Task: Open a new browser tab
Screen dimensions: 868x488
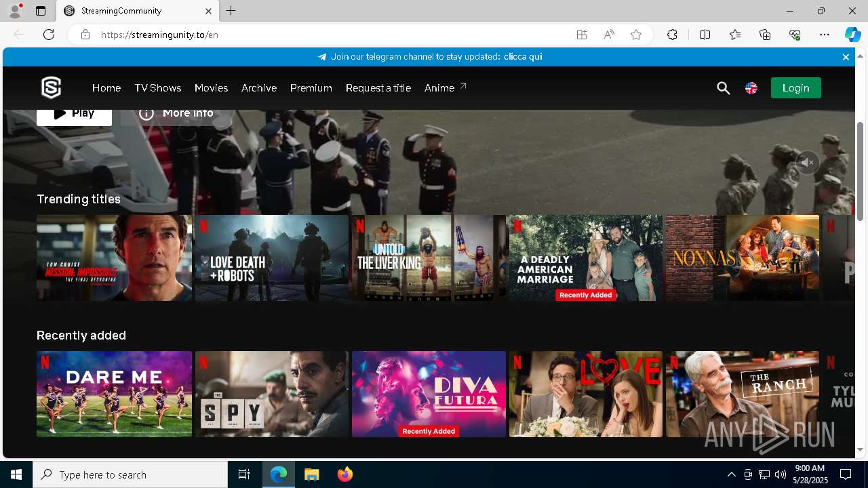Action: click(x=231, y=11)
